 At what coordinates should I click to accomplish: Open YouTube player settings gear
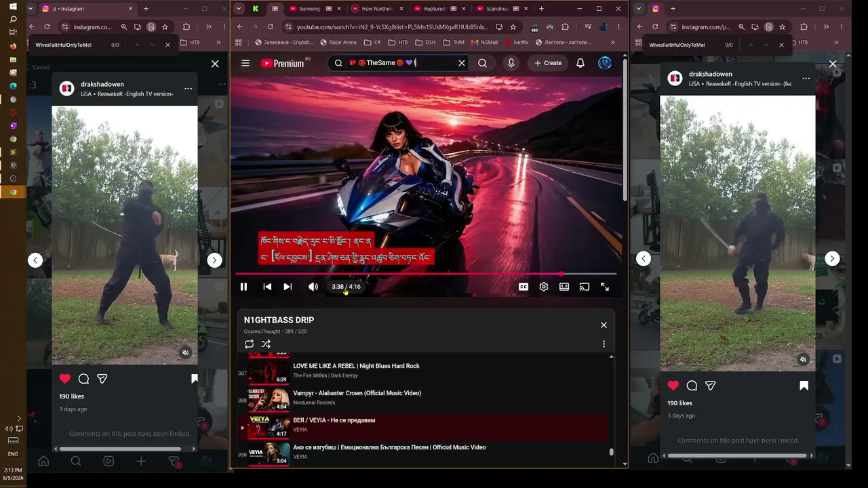tap(544, 287)
